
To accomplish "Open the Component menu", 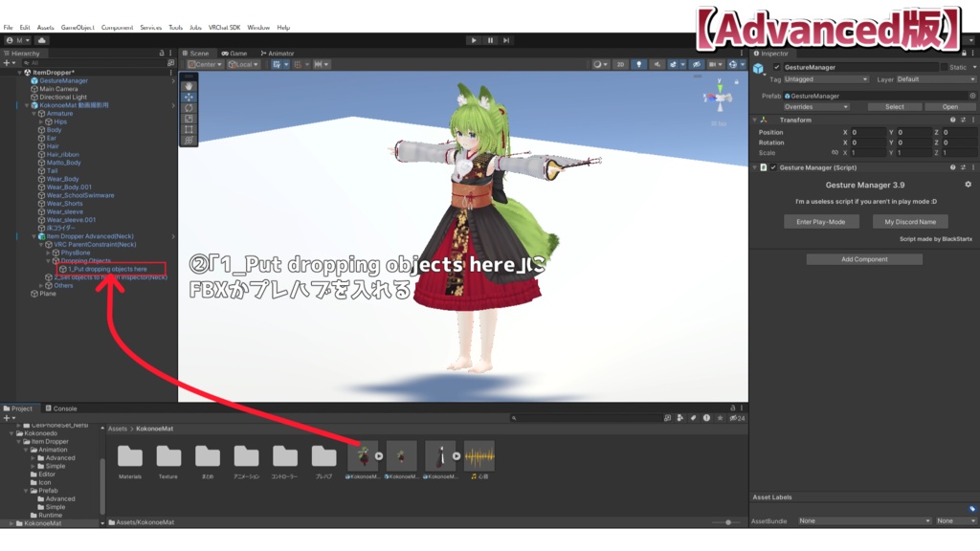I will (117, 28).
